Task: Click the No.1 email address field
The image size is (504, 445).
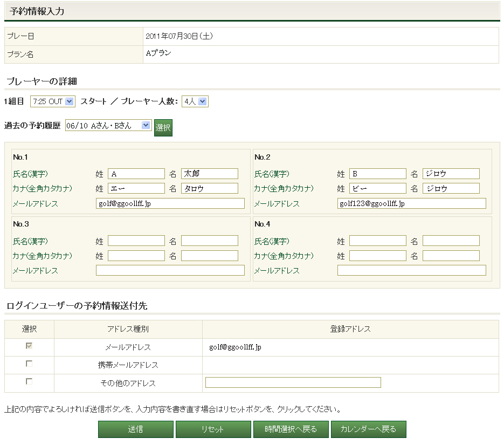Action: [x=170, y=203]
